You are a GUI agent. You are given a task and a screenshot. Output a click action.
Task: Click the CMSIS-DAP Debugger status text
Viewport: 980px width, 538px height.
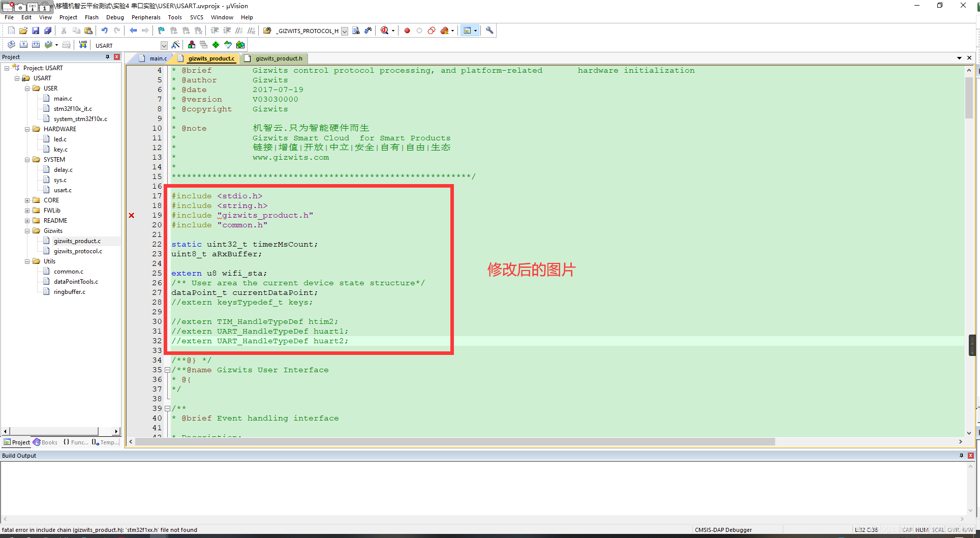point(723,530)
